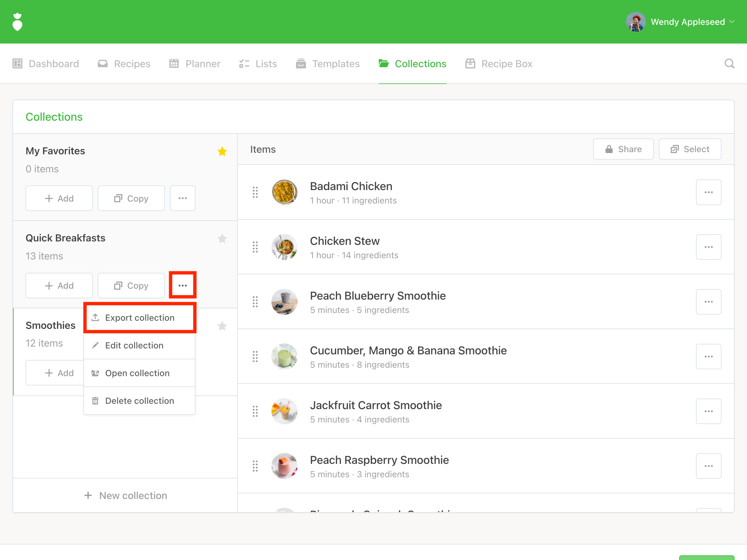Image resolution: width=747 pixels, height=560 pixels.
Task: Click the Recipe Box nav icon
Action: click(x=470, y=63)
